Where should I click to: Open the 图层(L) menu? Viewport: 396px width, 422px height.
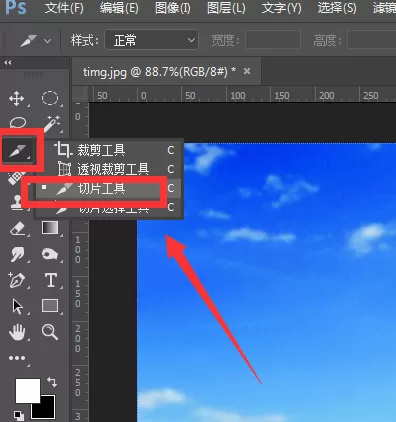click(x=226, y=8)
